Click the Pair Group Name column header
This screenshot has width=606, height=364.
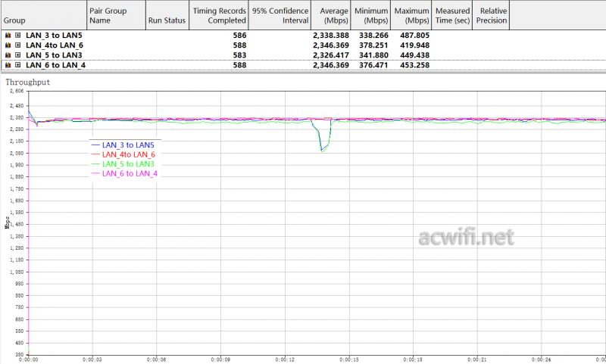click(114, 15)
